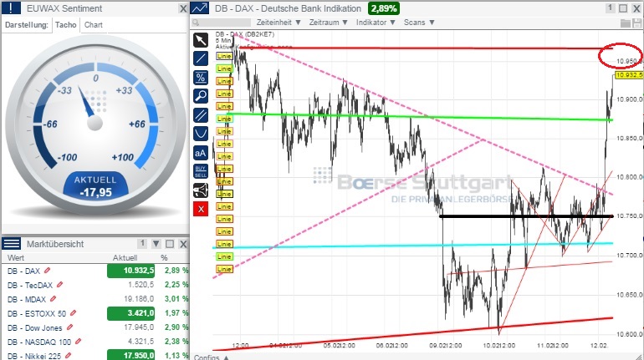This screenshot has width=644, height=360.
Task: Click the pencil icon beside DB - Nikkei 225
Action: click(x=68, y=355)
